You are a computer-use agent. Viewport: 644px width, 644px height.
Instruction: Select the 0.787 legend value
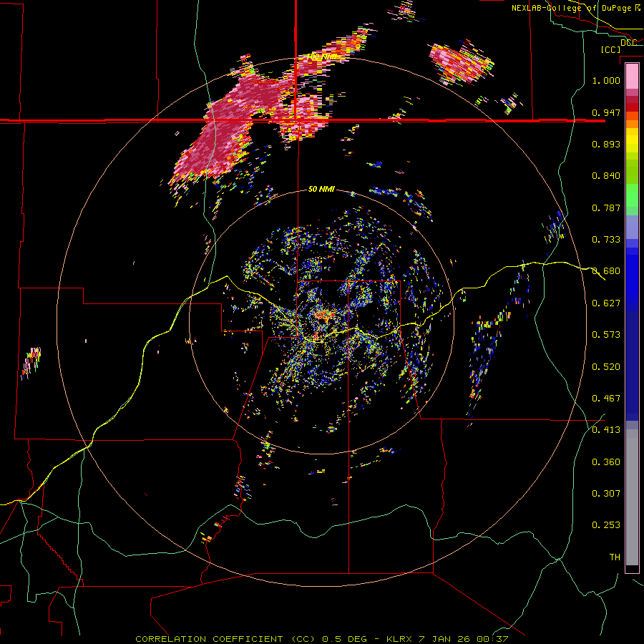606,208
